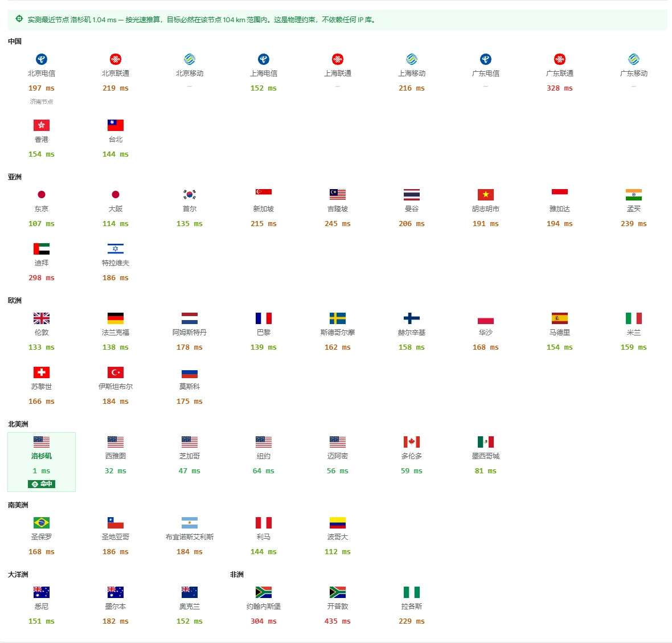Click the Switzerland flag above 苏黎世
The width and height of the screenshot is (672, 643).
pyautogui.click(x=42, y=372)
